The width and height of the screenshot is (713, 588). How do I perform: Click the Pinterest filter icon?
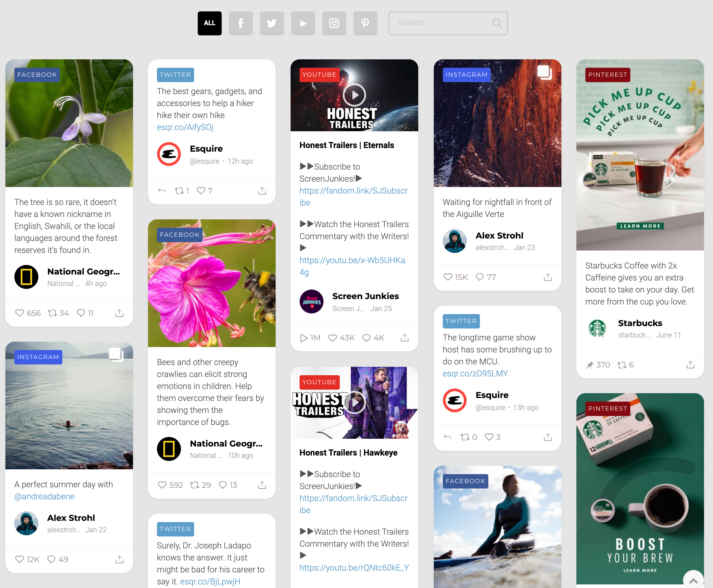pyautogui.click(x=365, y=22)
